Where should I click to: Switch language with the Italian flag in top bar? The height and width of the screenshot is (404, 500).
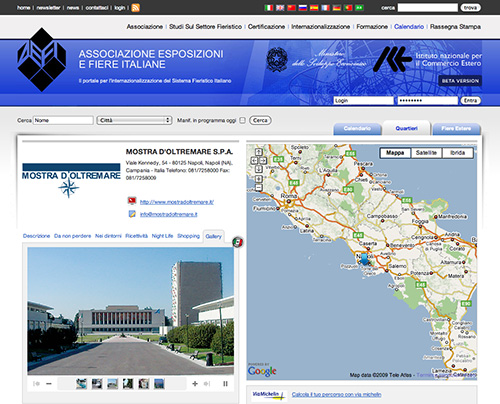[269, 8]
